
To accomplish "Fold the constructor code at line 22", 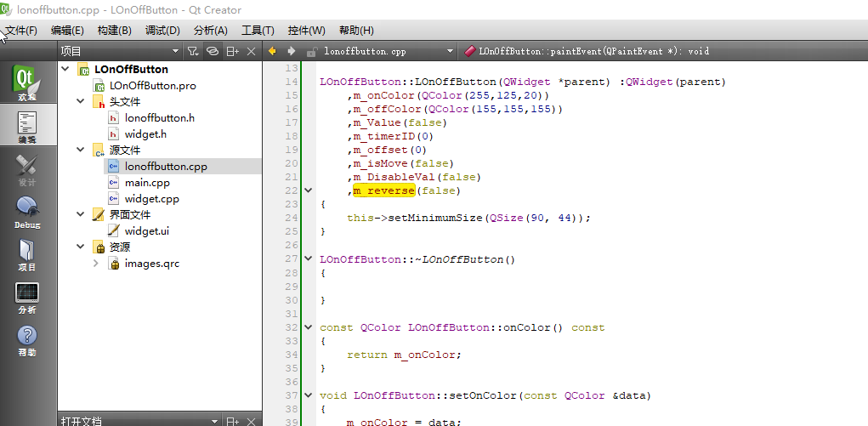I will pyautogui.click(x=309, y=190).
